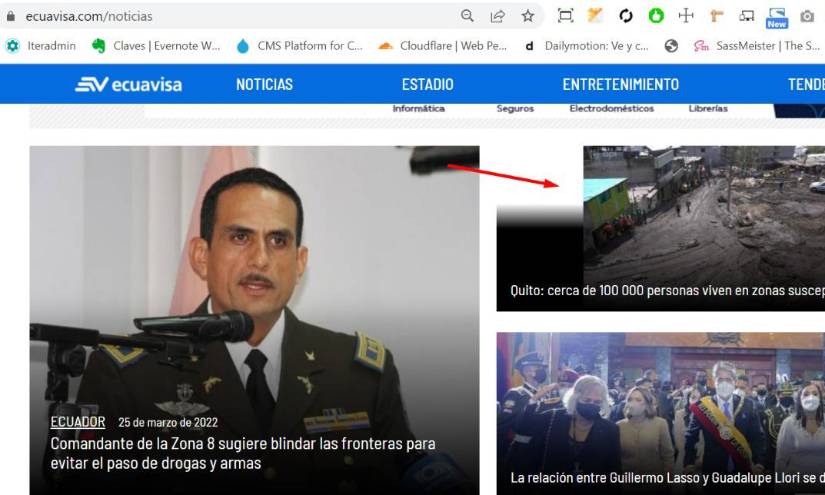Click the address bar showing ecuavisa.com/noticias
This screenshot has height=495, width=825.
pyautogui.click(x=230, y=17)
